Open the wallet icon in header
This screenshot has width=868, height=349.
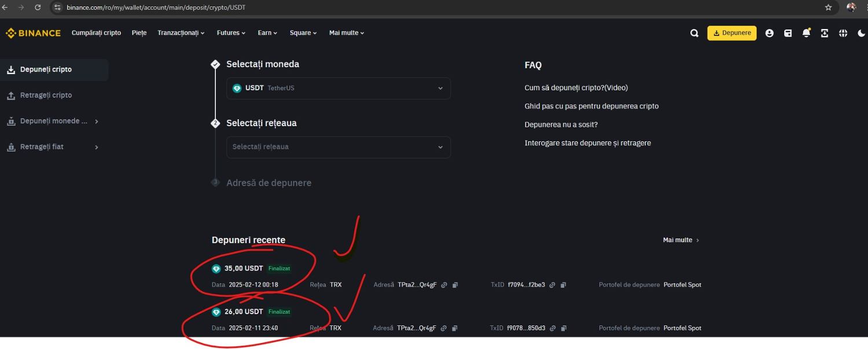click(x=788, y=34)
